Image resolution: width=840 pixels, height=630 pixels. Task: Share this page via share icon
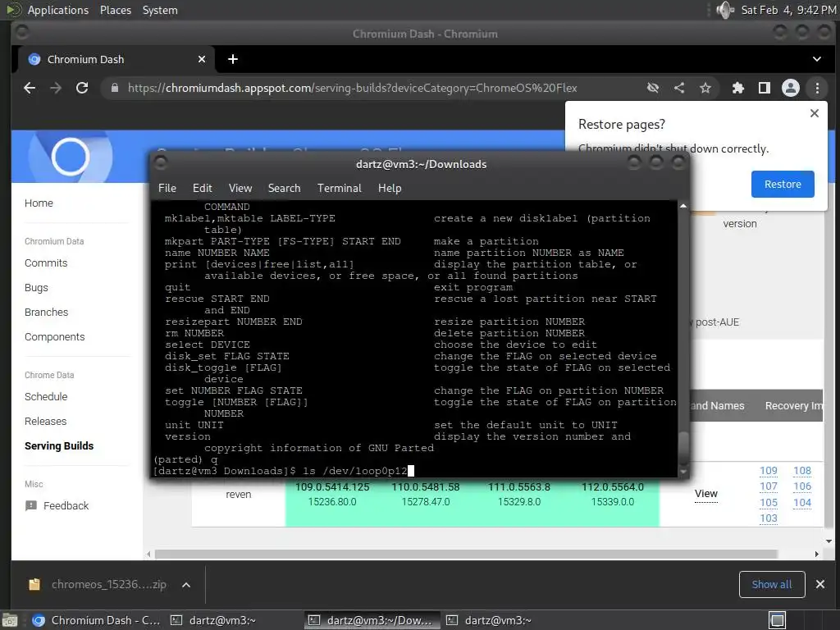[x=679, y=88]
